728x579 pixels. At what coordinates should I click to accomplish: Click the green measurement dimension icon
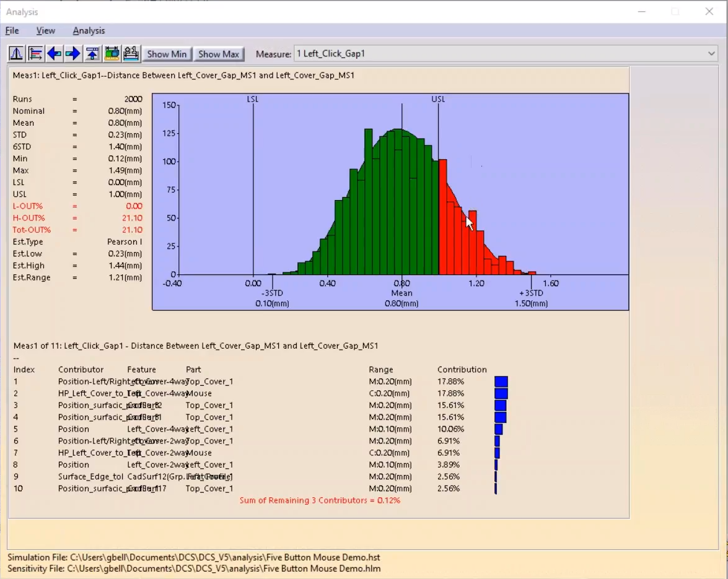[112, 54]
